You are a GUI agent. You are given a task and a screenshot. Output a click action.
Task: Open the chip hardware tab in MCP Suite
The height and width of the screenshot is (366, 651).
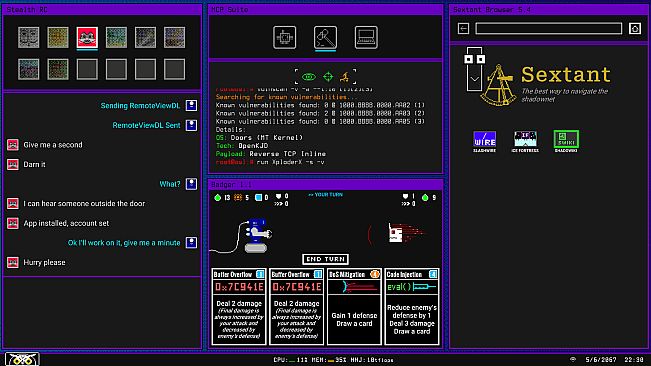284,37
